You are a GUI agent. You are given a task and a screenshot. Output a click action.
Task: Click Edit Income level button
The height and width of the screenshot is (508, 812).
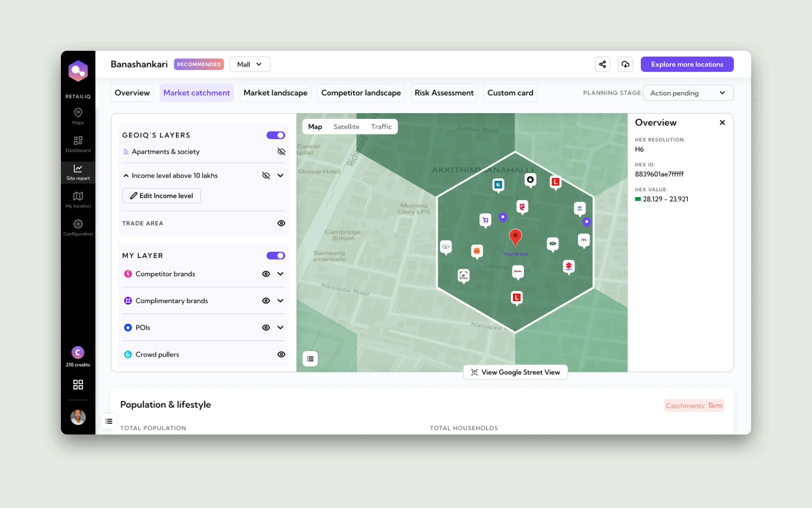tap(161, 196)
